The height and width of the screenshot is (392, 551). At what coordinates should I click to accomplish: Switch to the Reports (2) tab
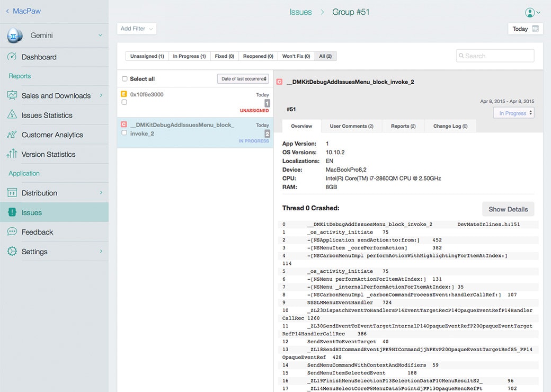pos(403,126)
